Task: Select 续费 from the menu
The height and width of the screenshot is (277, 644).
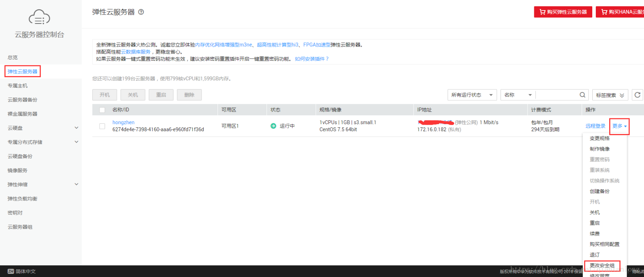Action: click(x=595, y=234)
